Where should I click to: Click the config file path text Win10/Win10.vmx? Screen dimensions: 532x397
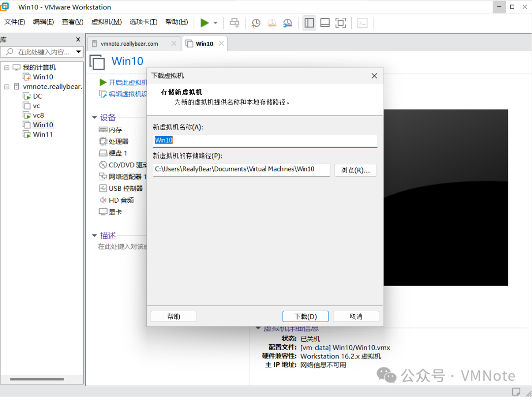345,348
